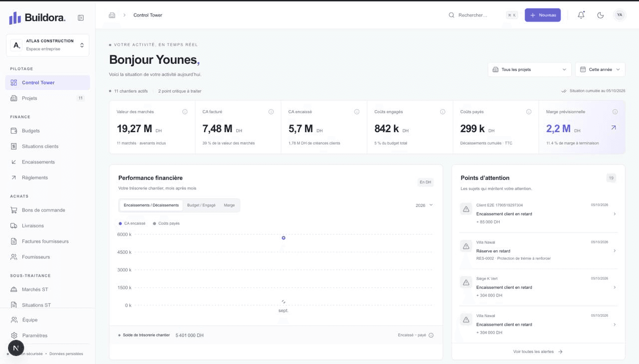Toggle Coûts payés legend series
This screenshot has height=364, width=639.
(166, 223)
